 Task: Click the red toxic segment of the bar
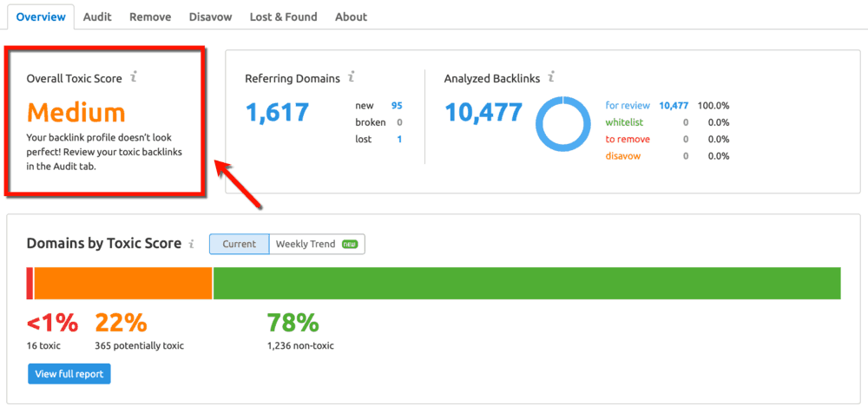pos(30,283)
